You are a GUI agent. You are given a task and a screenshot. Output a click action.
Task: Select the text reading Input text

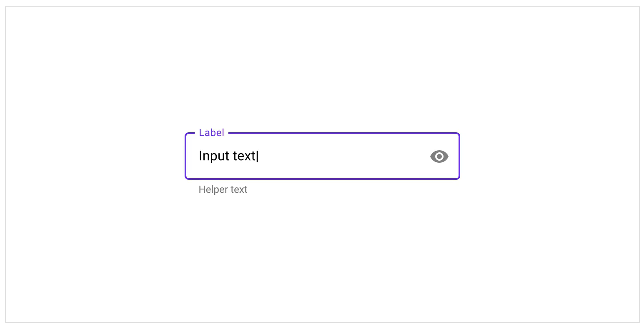(228, 156)
